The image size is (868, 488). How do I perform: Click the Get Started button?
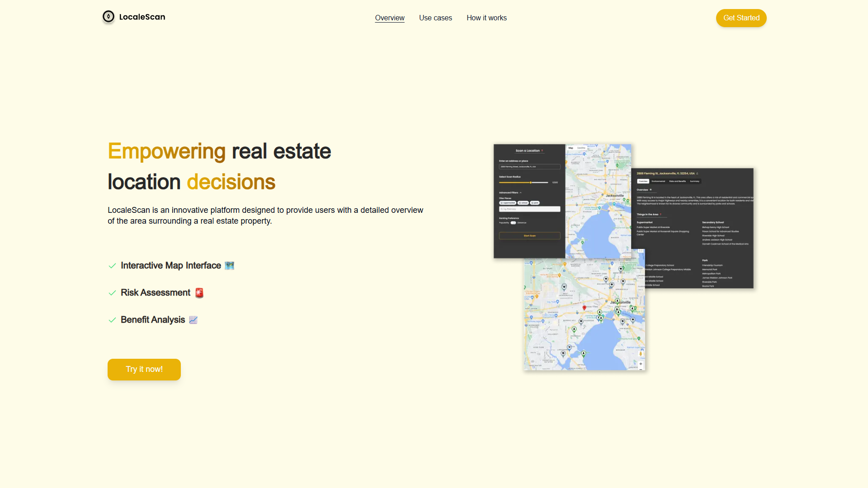point(741,18)
